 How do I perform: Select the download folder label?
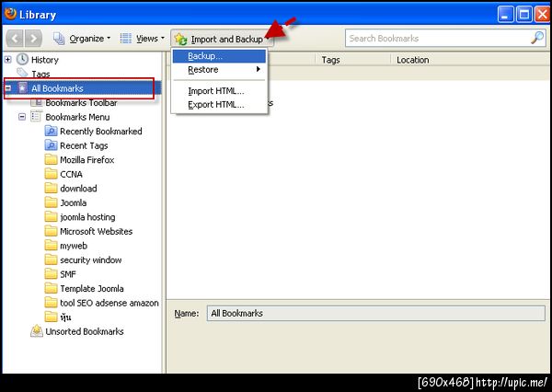click(x=78, y=189)
